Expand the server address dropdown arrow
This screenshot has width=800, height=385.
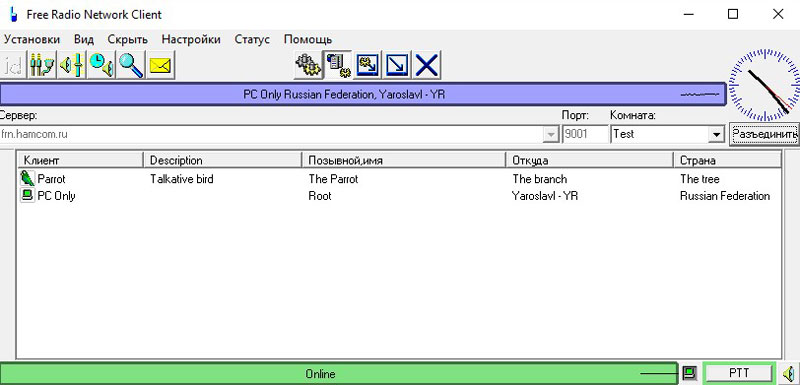(551, 135)
